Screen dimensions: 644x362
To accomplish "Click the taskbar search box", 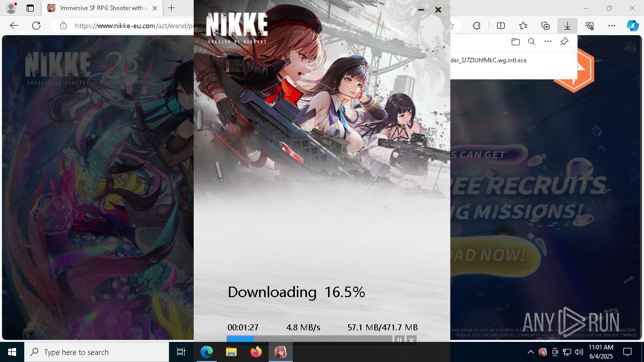I will (97, 352).
